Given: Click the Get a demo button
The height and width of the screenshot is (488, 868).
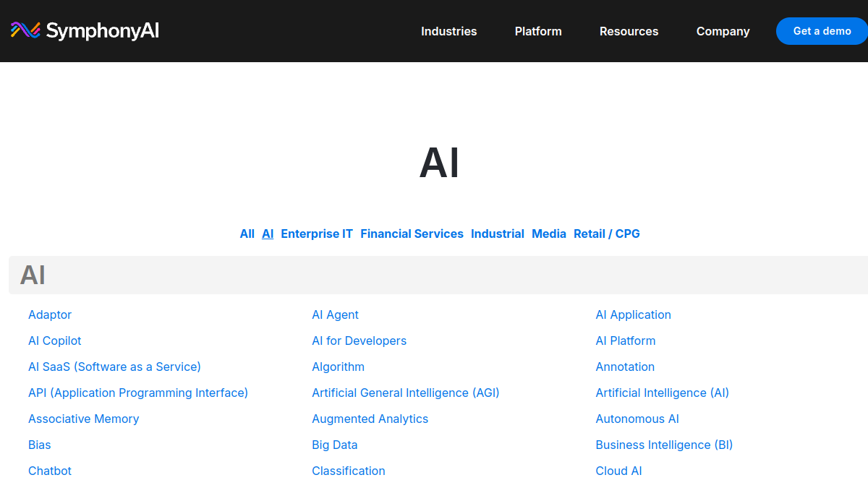Looking at the screenshot, I should [x=822, y=31].
